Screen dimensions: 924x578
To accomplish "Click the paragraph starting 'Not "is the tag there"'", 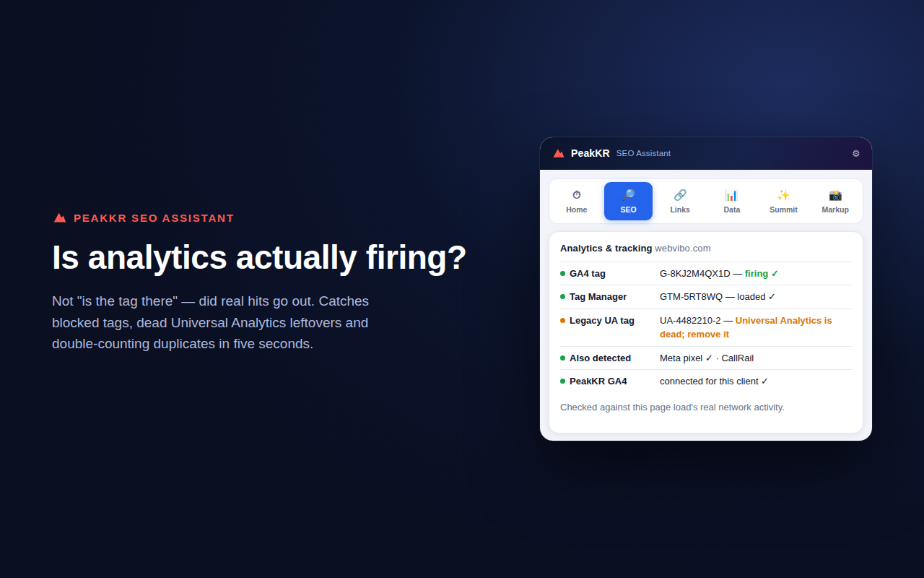I will point(210,322).
